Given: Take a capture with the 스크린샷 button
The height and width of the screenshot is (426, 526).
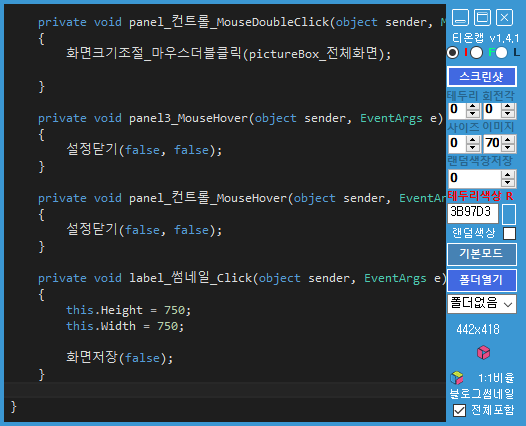Looking at the screenshot, I should [x=482, y=77].
